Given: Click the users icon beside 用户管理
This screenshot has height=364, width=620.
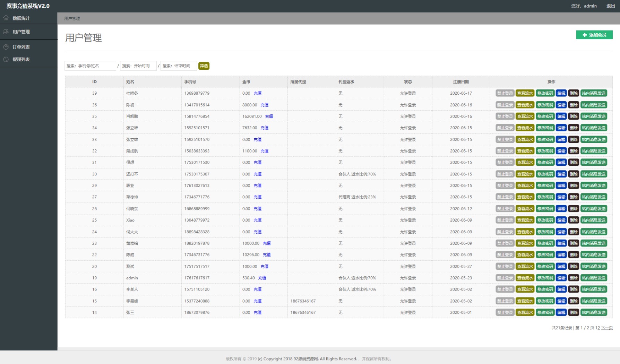Looking at the screenshot, I should click(6, 32).
